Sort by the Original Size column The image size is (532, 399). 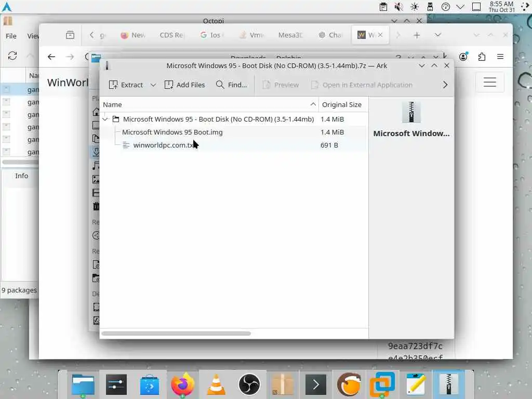[343, 104]
